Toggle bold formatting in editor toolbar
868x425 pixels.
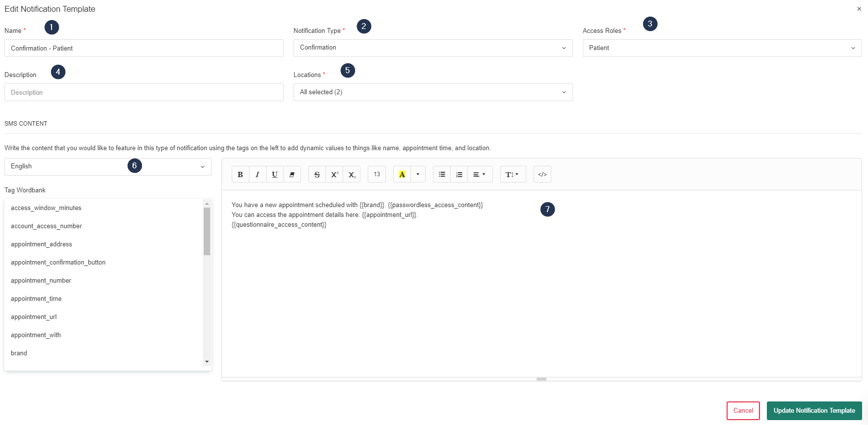(240, 174)
